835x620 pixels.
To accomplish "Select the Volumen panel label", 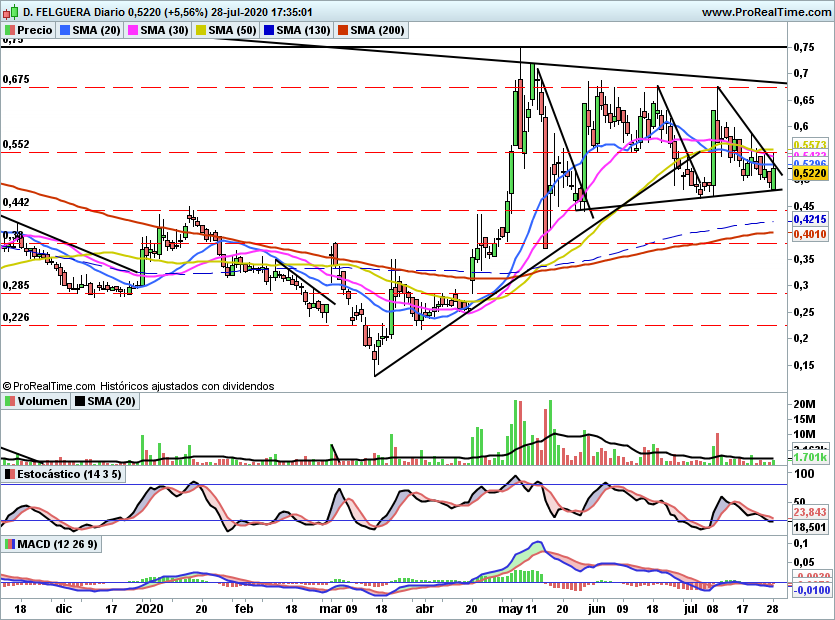I will click(43, 401).
